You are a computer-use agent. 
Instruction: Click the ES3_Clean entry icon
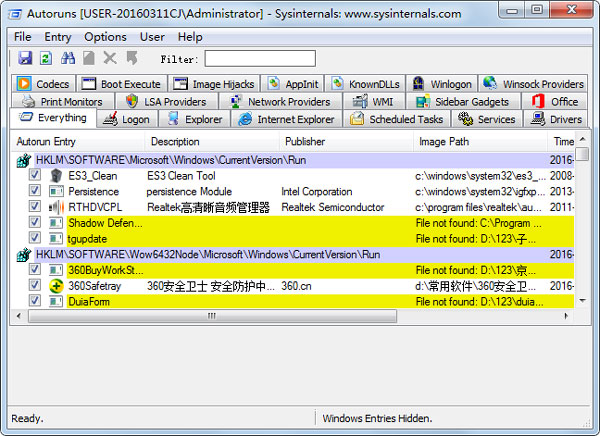56,176
